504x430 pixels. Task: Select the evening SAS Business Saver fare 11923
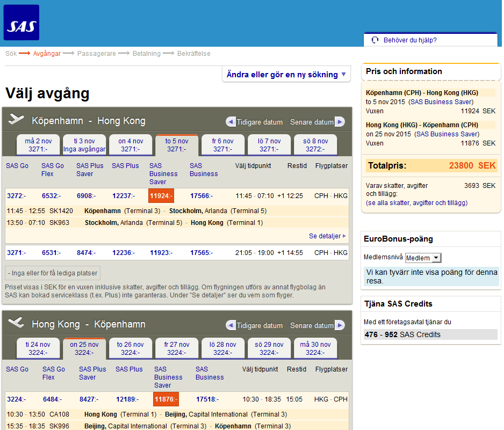point(161,251)
